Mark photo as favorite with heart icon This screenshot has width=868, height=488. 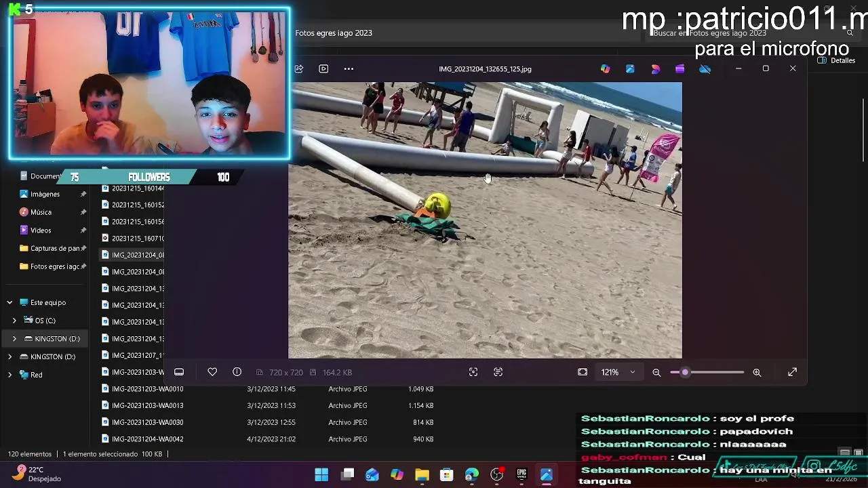(212, 372)
